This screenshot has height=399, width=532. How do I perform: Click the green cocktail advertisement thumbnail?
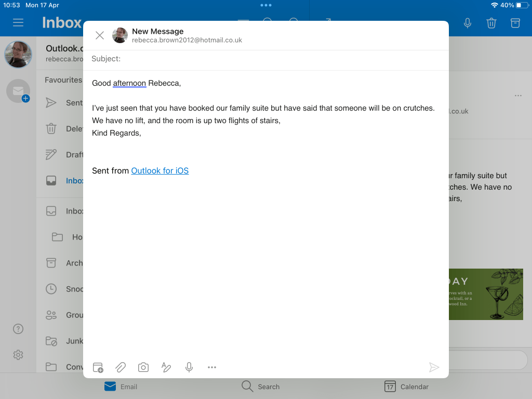[x=486, y=294]
